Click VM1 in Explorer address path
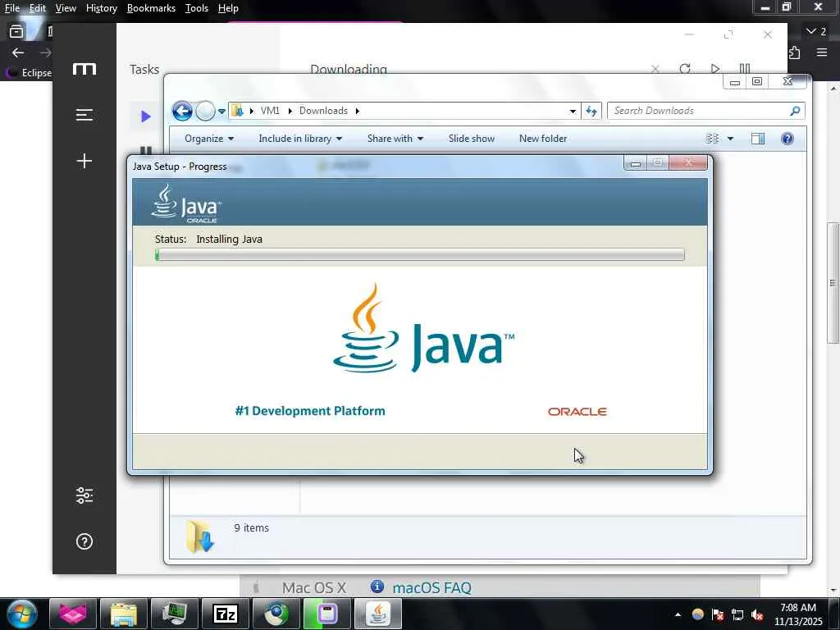Viewport: 840px width, 630px height. pos(270,111)
